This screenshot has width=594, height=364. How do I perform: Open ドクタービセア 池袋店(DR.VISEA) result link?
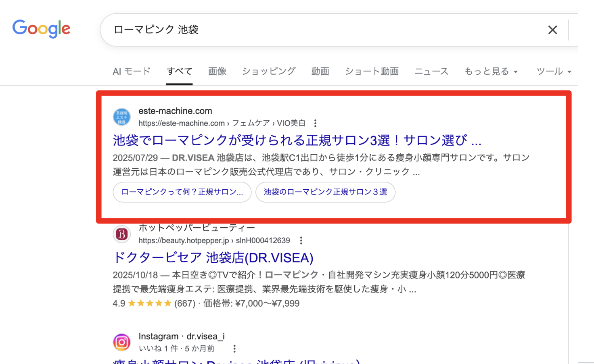213,257
